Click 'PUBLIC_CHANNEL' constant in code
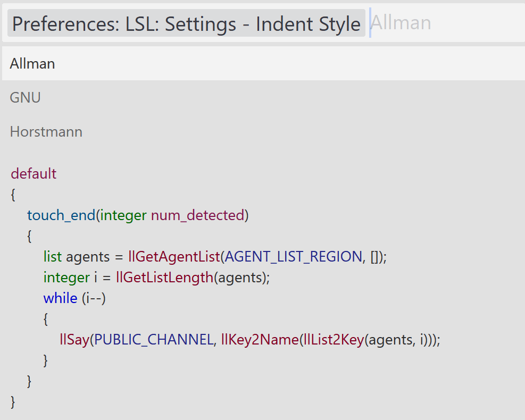The image size is (525, 420). coord(154,340)
